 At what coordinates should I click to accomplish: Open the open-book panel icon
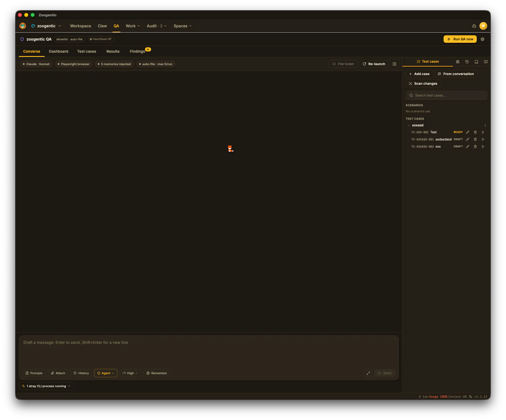point(486,62)
